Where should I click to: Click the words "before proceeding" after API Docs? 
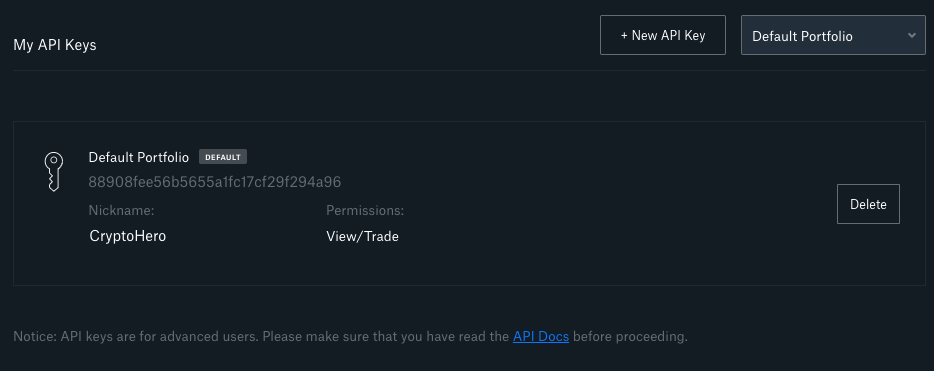pos(630,336)
